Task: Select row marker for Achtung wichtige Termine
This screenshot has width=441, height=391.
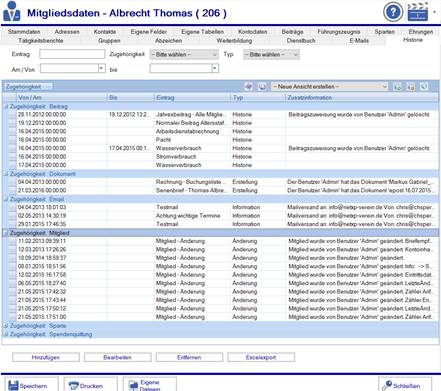Action: (12, 216)
